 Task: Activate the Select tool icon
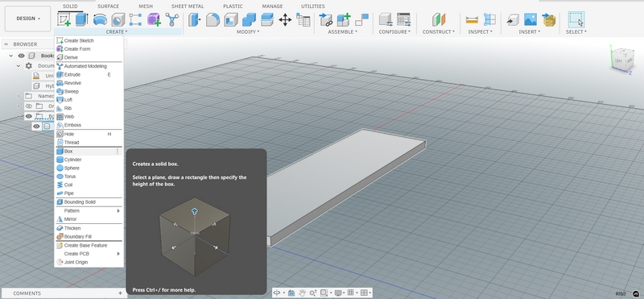coord(576,19)
